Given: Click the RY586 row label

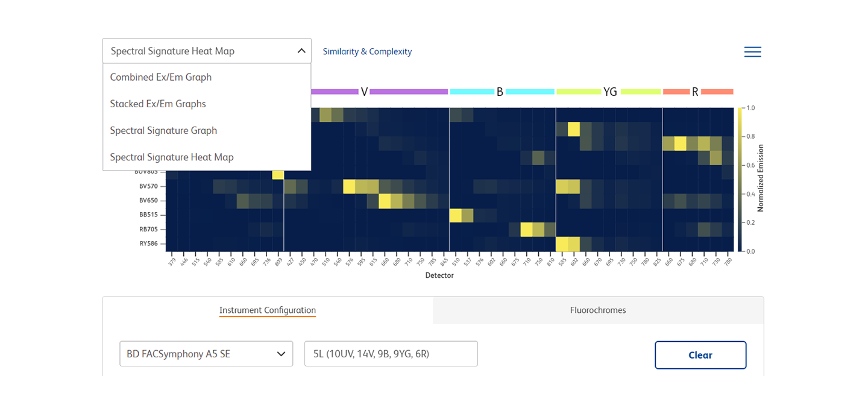Looking at the screenshot, I should 148,243.
